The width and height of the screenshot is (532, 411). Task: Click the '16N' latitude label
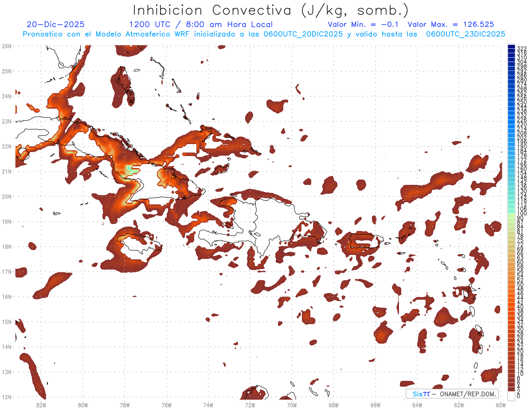6,297
